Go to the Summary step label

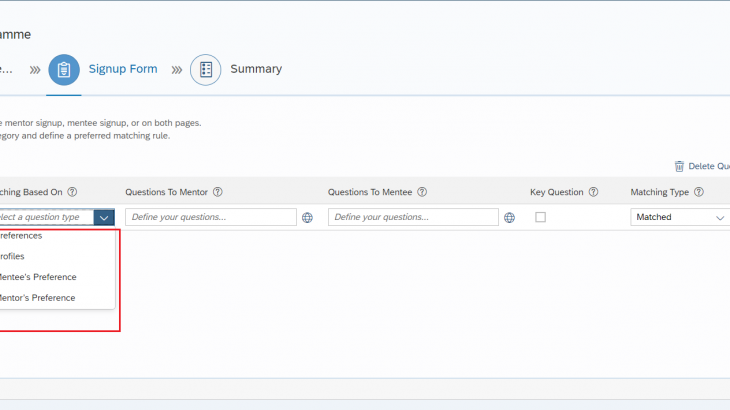point(256,69)
